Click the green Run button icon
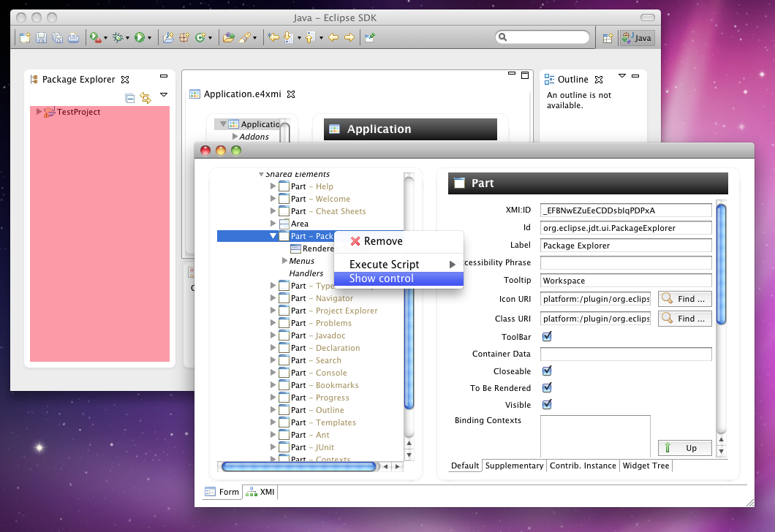Image resolution: width=775 pixels, height=532 pixels. point(139,37)
